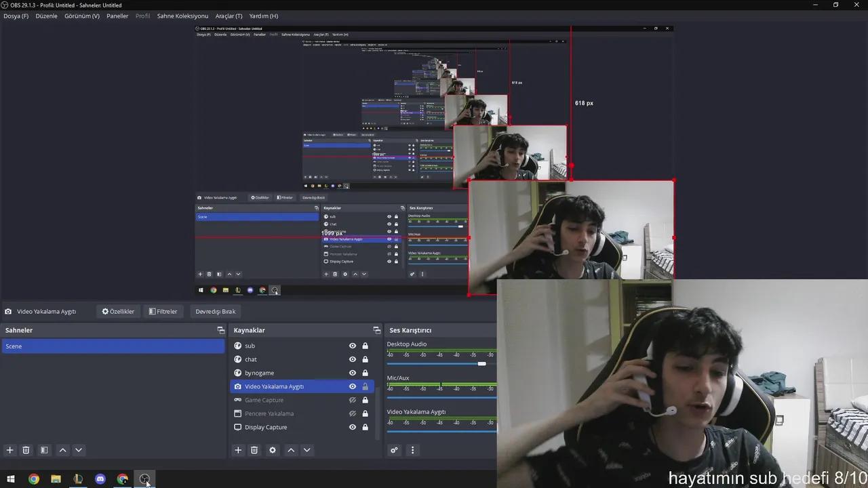Image resolution: width=868 pixels, height=488 pixels.
Task: Click the Filtreler button
Action: pyautogui.click(x=163, y=312)
